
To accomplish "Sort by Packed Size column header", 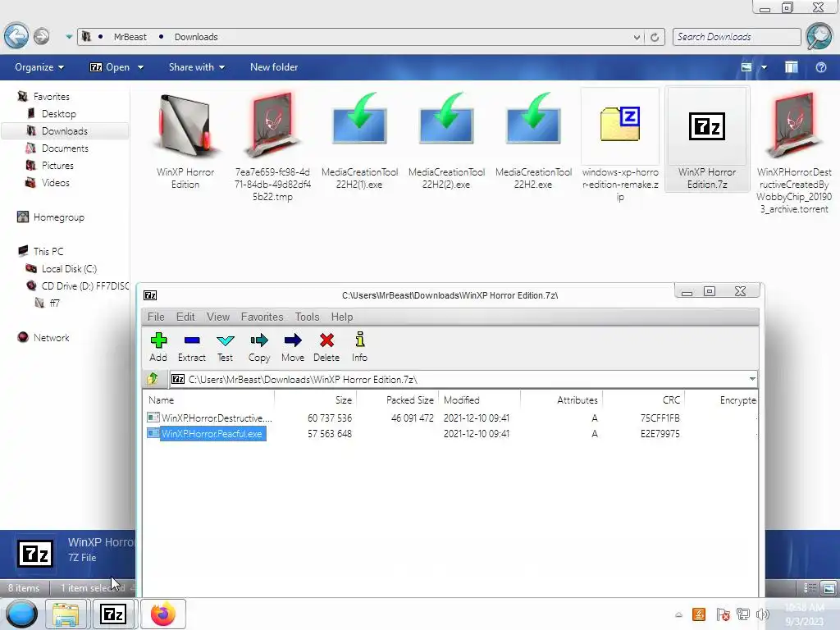I will tap(398, 399).
